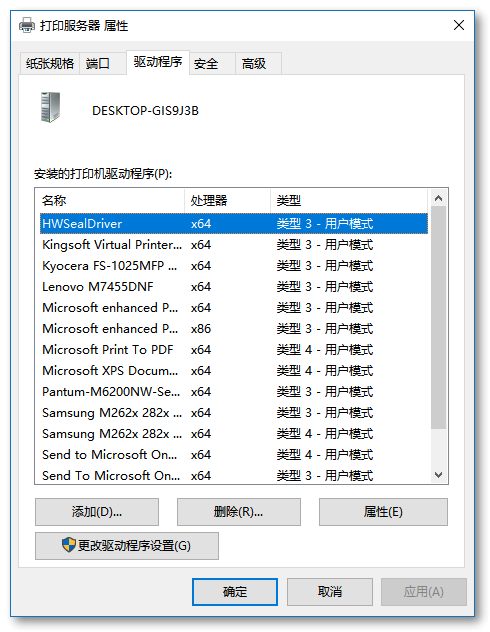Viewport: 490px width, 632px height.
Task: Select Pantum-M6200NW-Se... driver
Action: (234, 391)
